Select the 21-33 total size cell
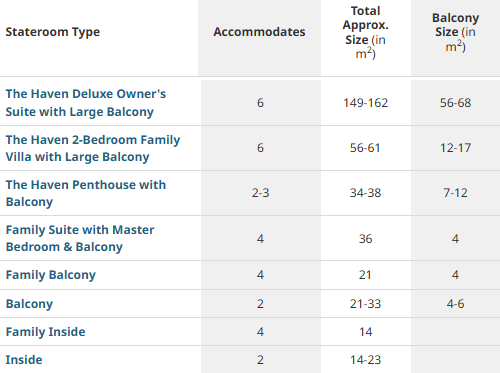Viewport: 500px width, 373px height. coord(365,304)
